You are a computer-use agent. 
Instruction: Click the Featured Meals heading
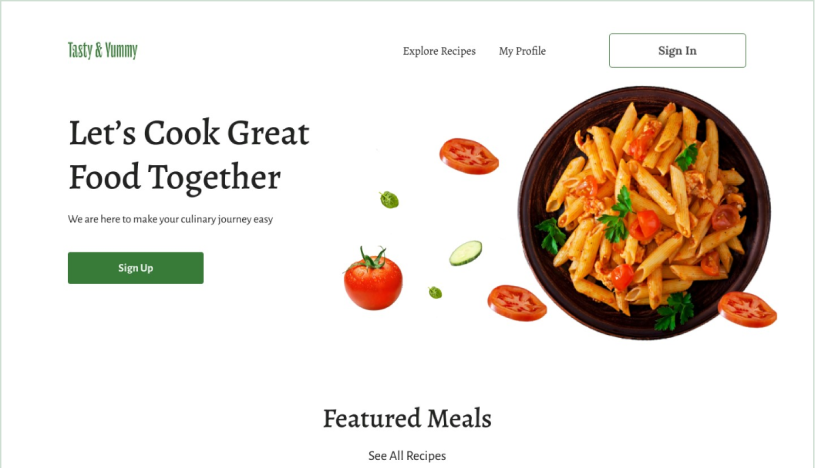(x=407, y=419)
